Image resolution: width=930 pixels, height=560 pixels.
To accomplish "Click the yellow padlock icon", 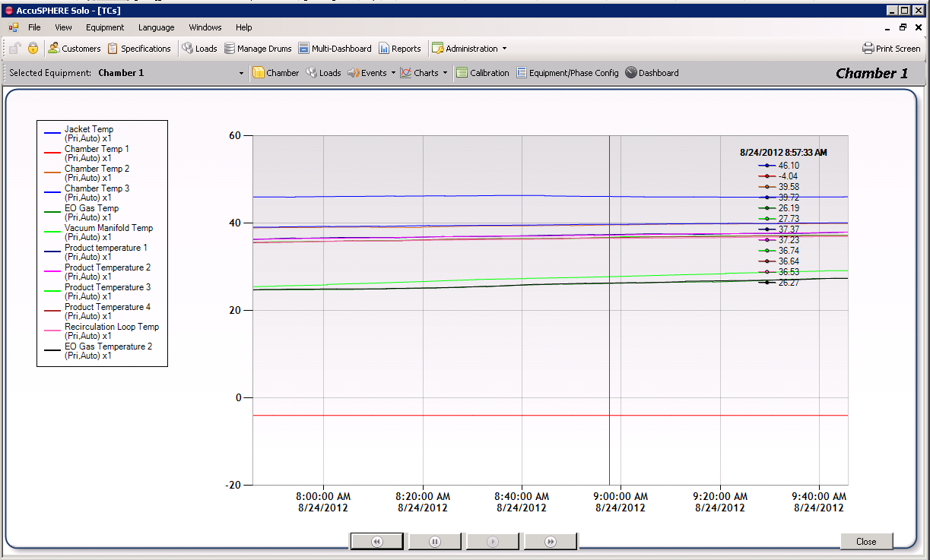I will tap(33, 49).
